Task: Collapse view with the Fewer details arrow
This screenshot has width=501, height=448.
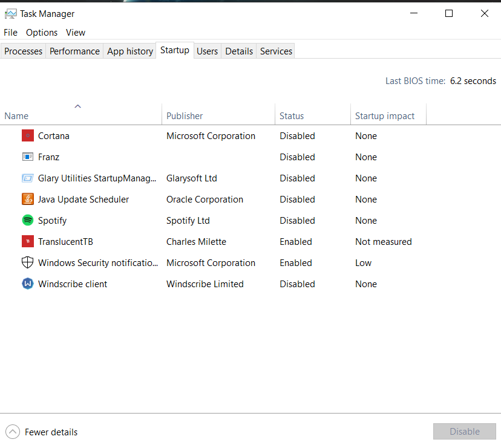Action: tap(13, 432)
